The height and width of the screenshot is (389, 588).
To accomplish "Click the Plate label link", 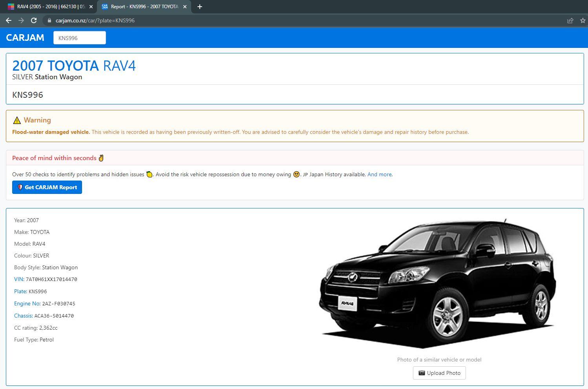I will 20,291.
